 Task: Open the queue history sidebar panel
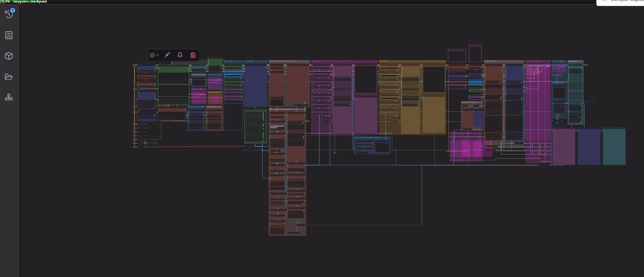click(x=9, y=14)
